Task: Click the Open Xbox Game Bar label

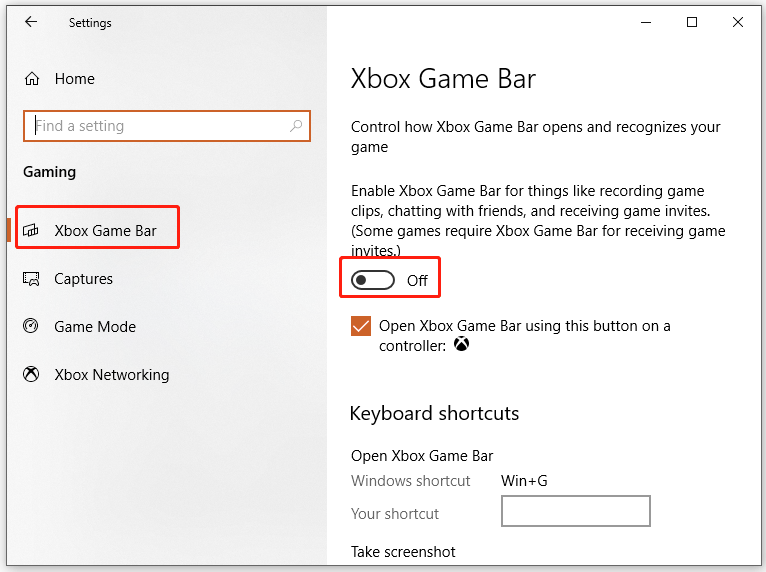Action: tap(422, 456)
